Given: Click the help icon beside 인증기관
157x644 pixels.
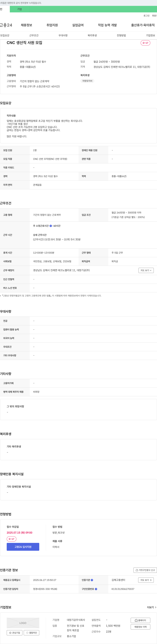Looking at the screenshot, I should coord(92,580).
